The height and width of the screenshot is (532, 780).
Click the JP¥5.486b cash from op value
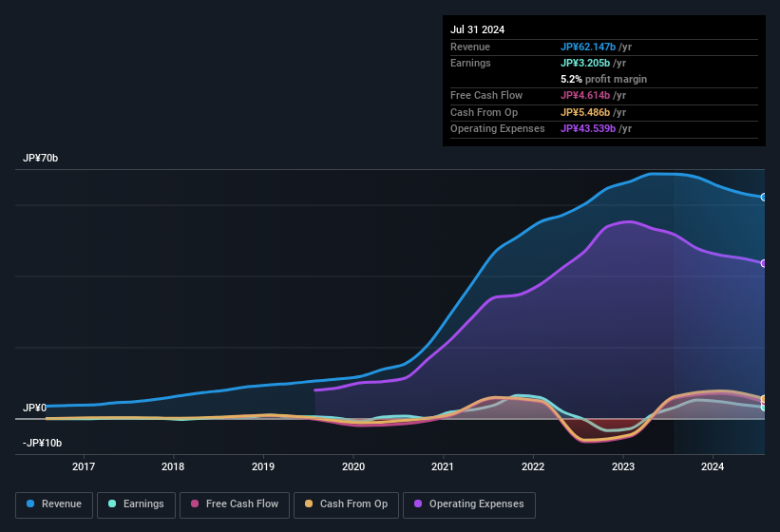coord(585,112)
